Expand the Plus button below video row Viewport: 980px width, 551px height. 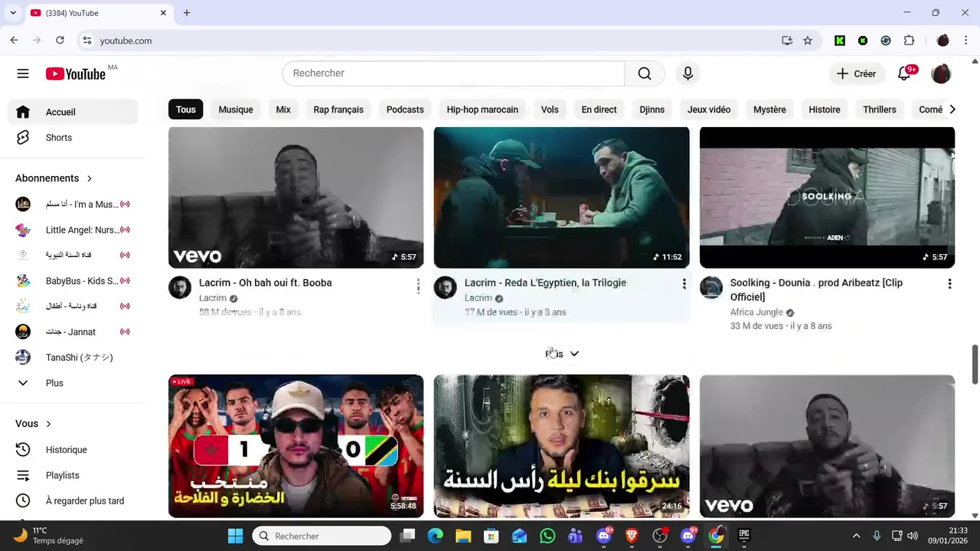562,354
